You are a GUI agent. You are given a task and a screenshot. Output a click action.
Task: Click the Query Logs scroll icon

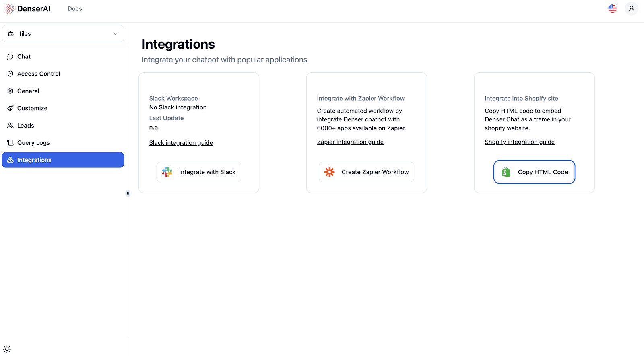click(10, 143)
